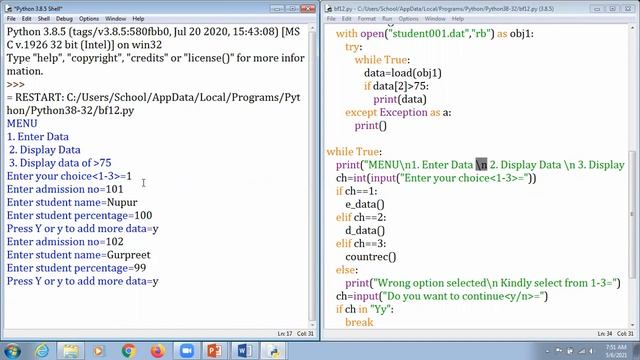
Task: Open Edit menu in bf12.py editor
Action: [x=347, y=19]
